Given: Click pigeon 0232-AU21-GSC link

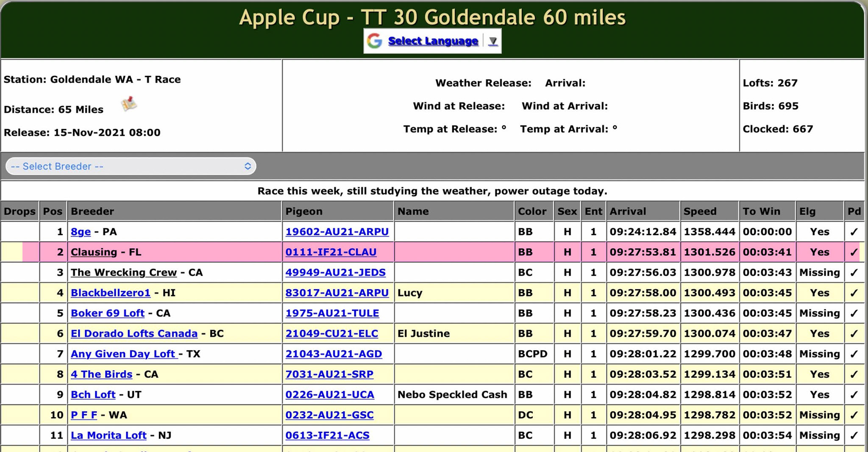Looking at the screenshot, I should click(329, 415).
